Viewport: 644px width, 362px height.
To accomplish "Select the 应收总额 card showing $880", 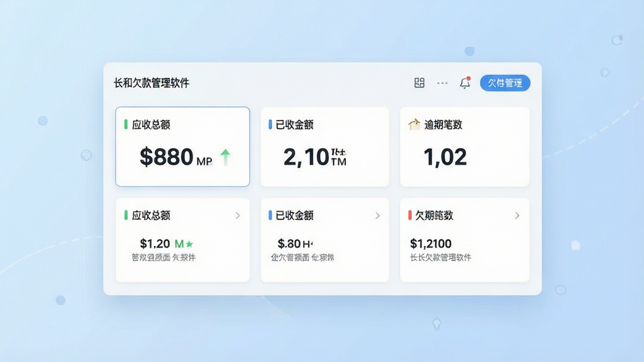I will pyautogui.click(x=183, y=146).
